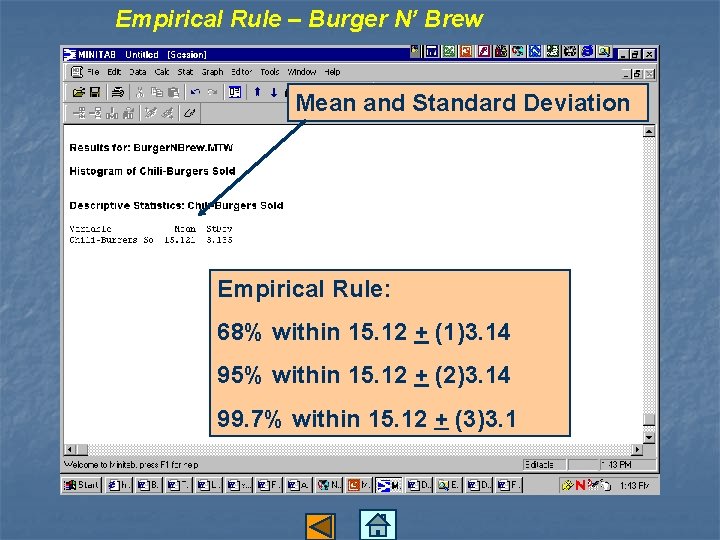Click the Session window toolbar icon
Screen dimensions: 720x540
(x=235, y=92)
